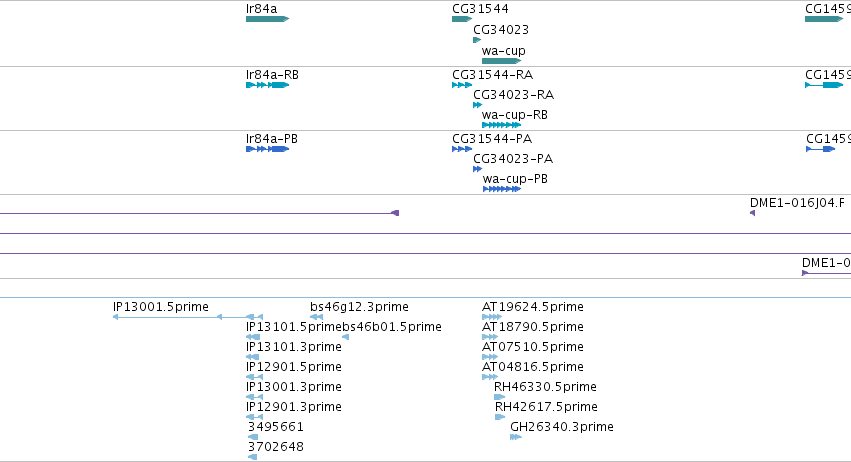Select the IP12901.3prime EST label
The image size is (851, 462).
(x=294, y=407)
